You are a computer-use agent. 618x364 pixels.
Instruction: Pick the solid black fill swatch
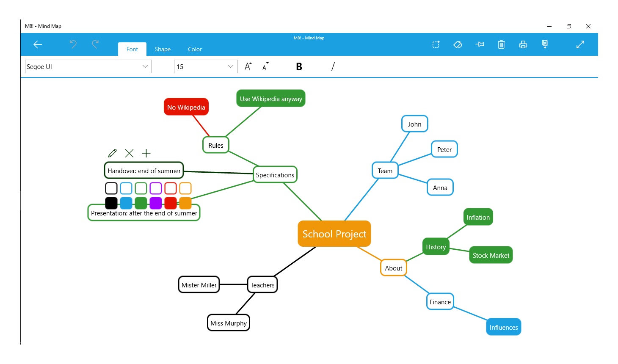click(111, 203)
